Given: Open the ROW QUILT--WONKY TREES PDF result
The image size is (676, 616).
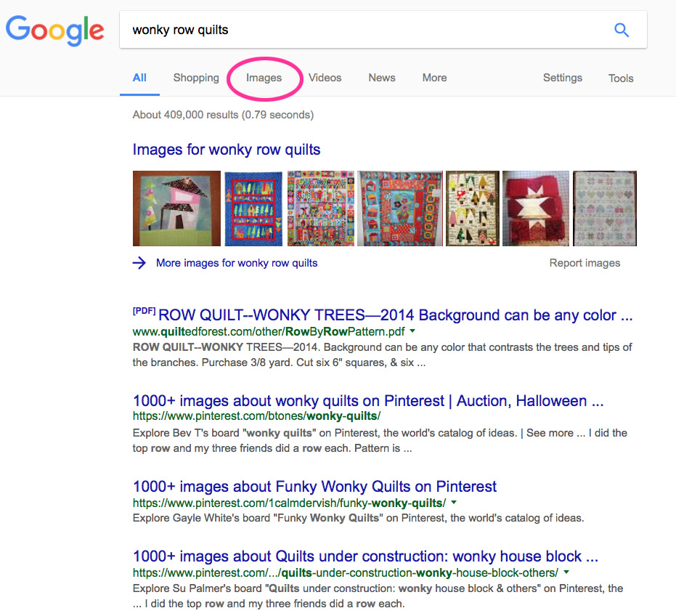Looking at the screenshot, I should tap(395, 315).
